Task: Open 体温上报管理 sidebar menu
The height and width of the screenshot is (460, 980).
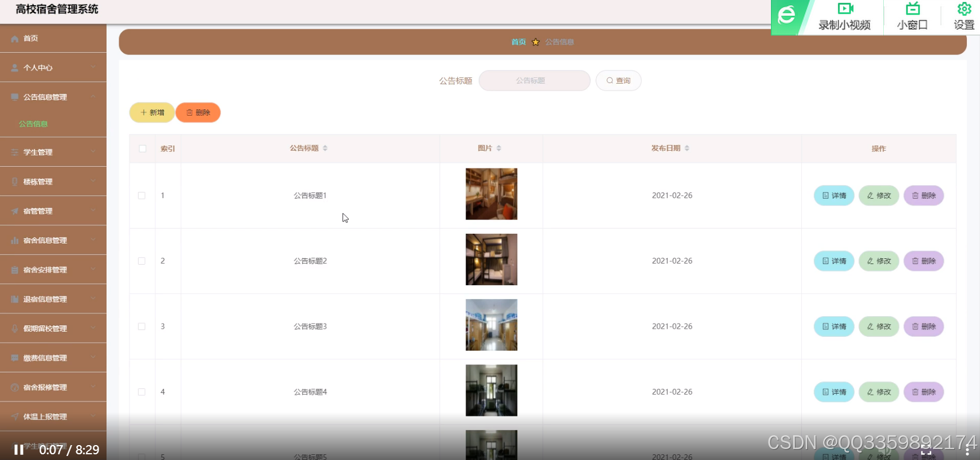Action: (x=53, y=416)
